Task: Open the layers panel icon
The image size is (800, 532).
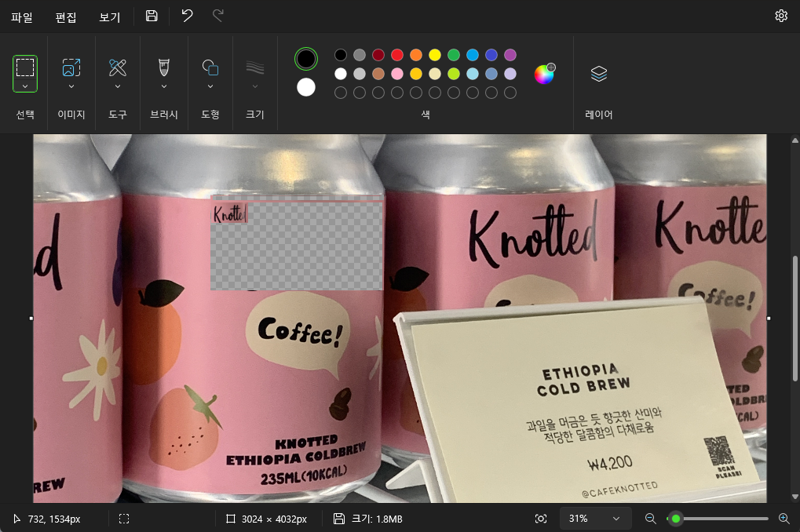Action: 599,74
